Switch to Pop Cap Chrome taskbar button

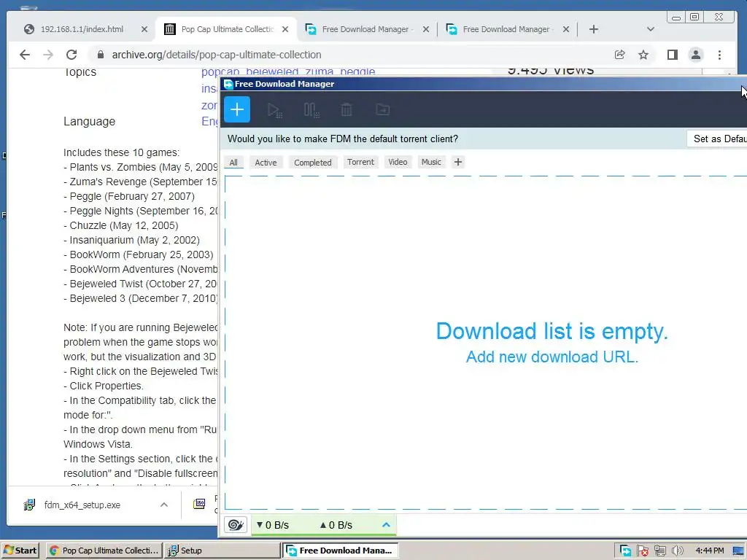104,550
